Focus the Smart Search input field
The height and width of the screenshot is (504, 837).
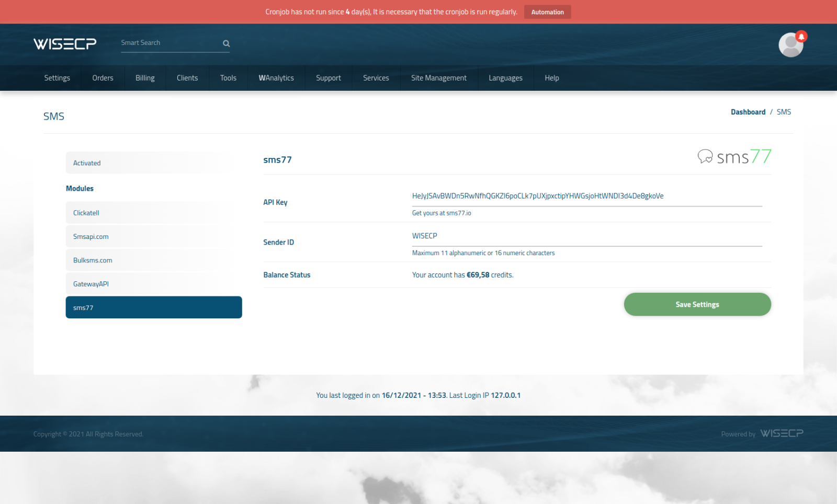[170, 43]
